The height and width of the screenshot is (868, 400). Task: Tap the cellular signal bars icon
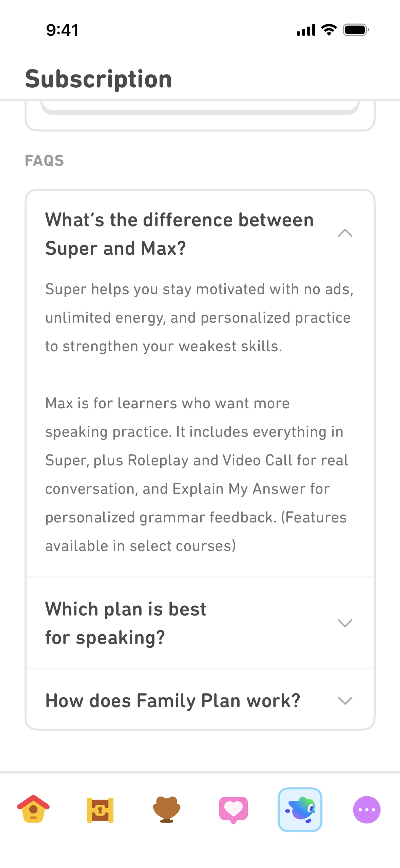(306, 30)
